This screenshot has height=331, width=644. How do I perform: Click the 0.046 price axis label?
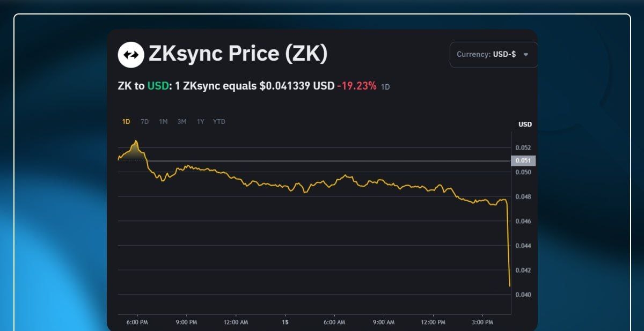point(523,221)
